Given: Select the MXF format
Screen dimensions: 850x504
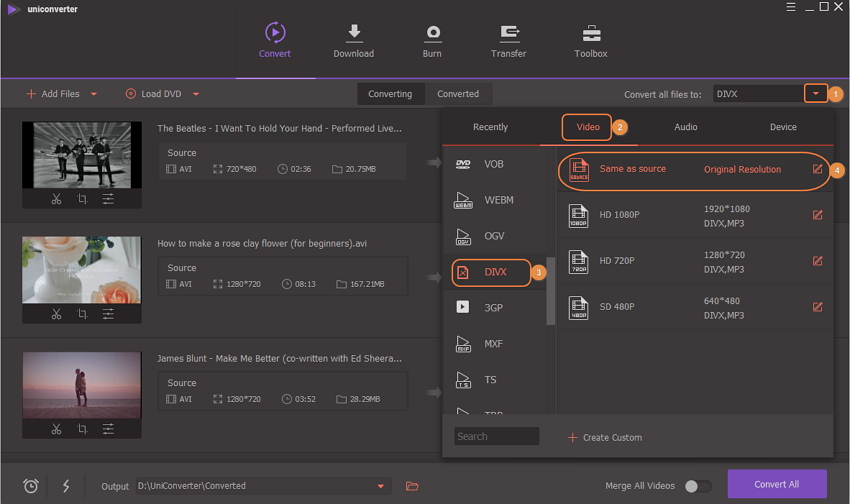Looking at the screenshot, I should 494,344.
